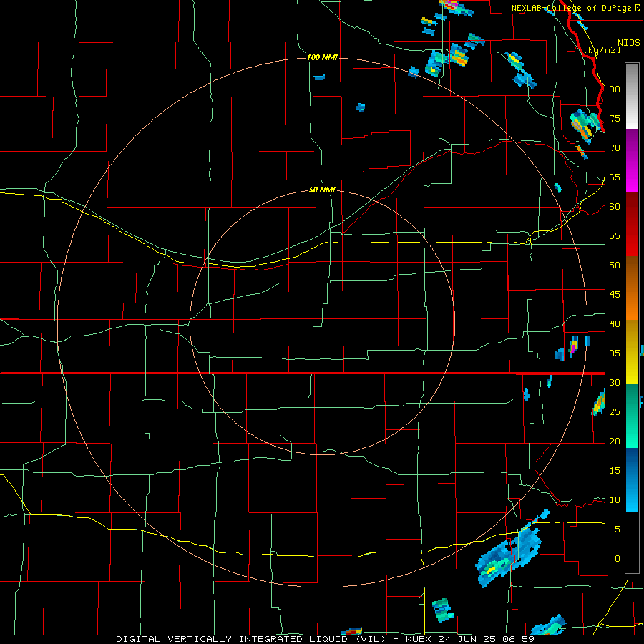Click the 20 value on the VIL scale
The height and width of the screenshot is (644, 644).
pyautogui.click(x=615, y=441)
